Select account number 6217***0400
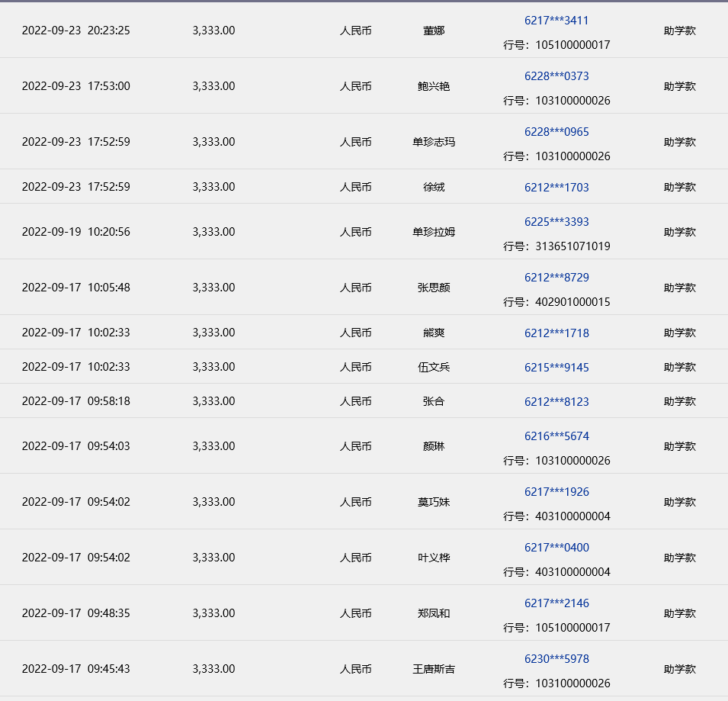Viewport: 728px width, 701px height. [556, 548]
